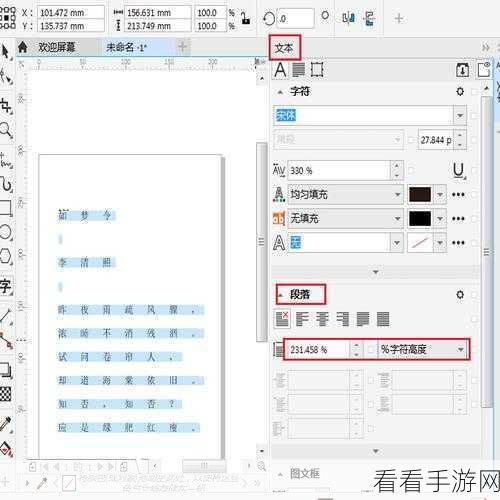Select the Crop tool
500x500 pixels.
tap(6, 106)
